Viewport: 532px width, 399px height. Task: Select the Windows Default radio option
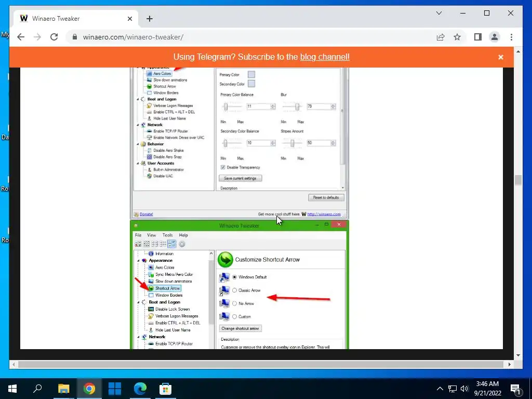[234, 277]
